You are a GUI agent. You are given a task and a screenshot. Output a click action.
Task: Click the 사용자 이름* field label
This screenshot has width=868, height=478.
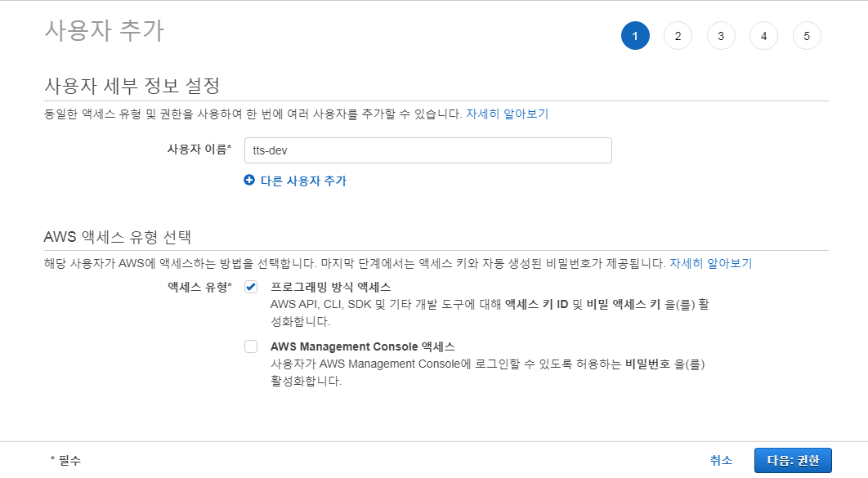[199, 150]
